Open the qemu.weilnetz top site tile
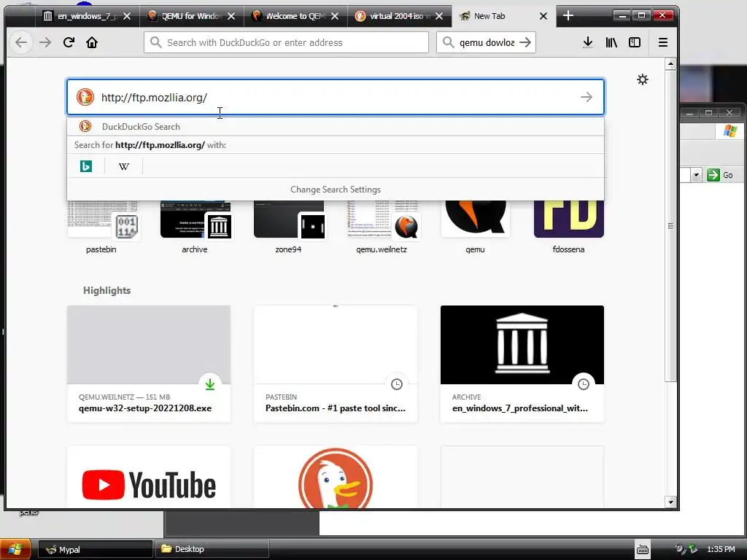The width and height of the screenshot is (747, 560). coord(382,227)
